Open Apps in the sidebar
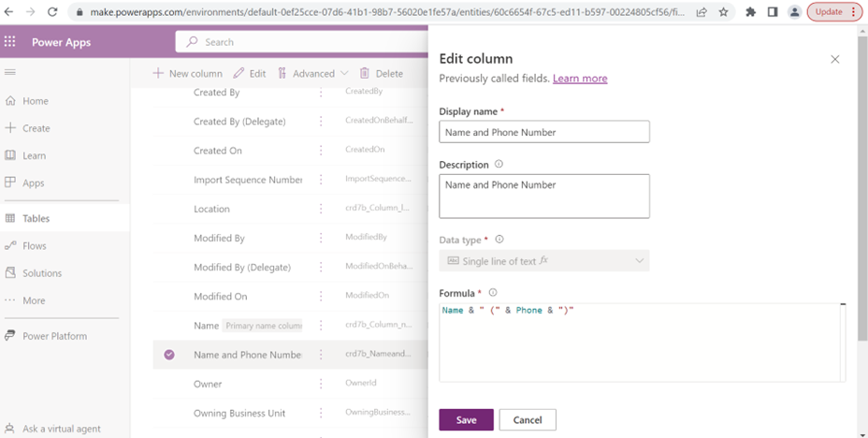Screen dimensions: 868x438 click(24, 182)
